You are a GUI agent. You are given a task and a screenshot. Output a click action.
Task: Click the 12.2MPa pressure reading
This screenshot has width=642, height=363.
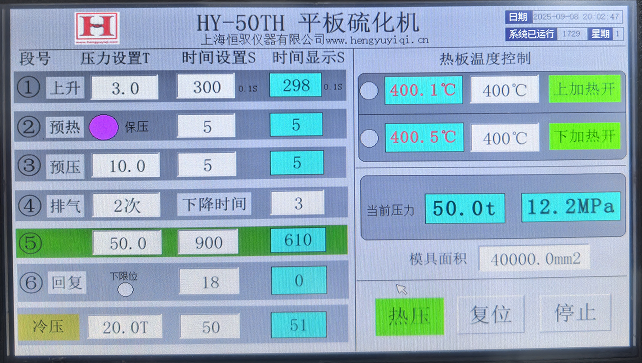coord(571,207)
